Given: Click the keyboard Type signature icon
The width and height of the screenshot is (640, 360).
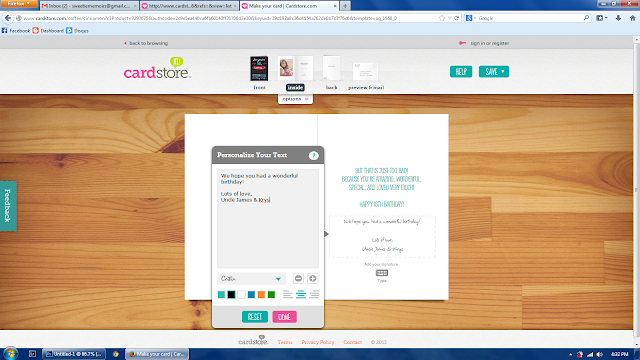Looking at the screenshot, I should point(382,273).
